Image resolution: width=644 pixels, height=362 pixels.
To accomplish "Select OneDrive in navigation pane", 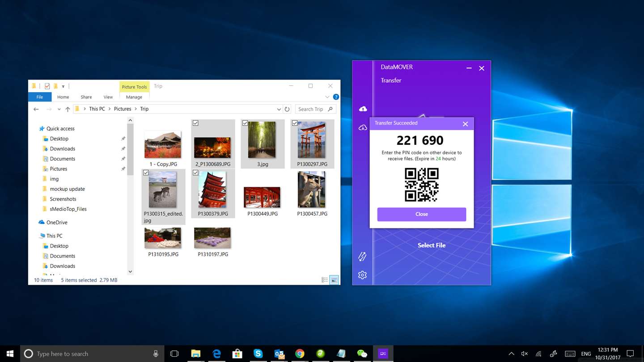I will click(57, 223).
